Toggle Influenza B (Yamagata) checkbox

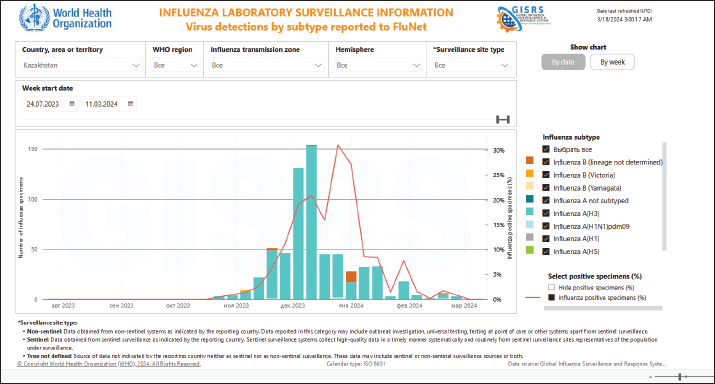(x=546, y=187)
